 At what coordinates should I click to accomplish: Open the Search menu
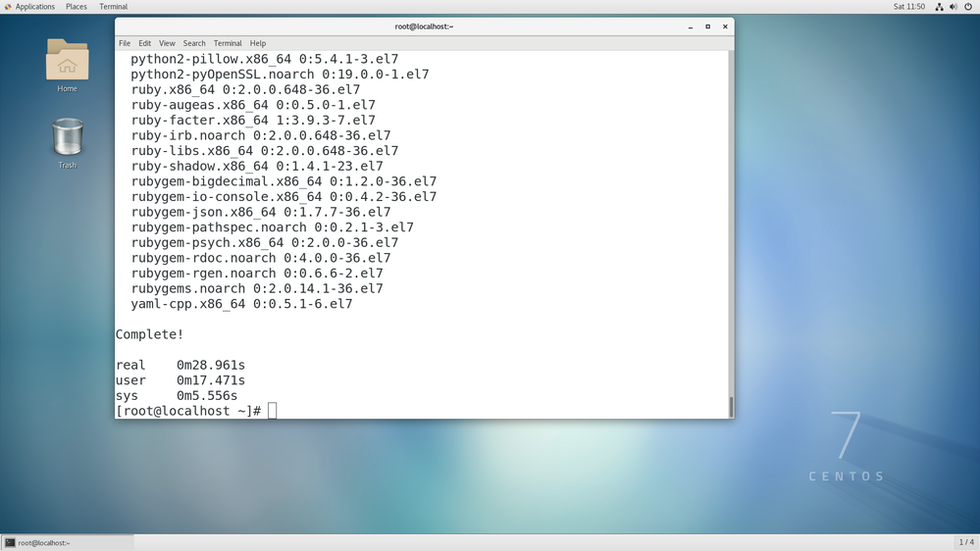[x=194, y=43]
